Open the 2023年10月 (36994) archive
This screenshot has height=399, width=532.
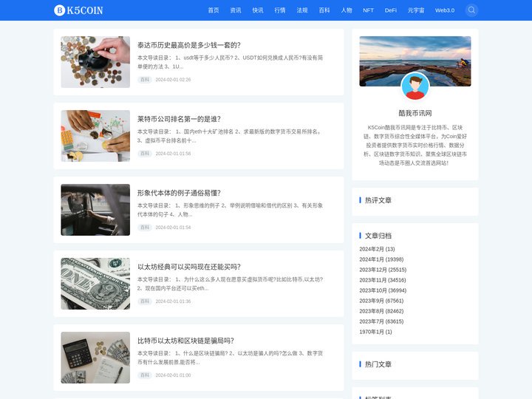coord(383,290)
